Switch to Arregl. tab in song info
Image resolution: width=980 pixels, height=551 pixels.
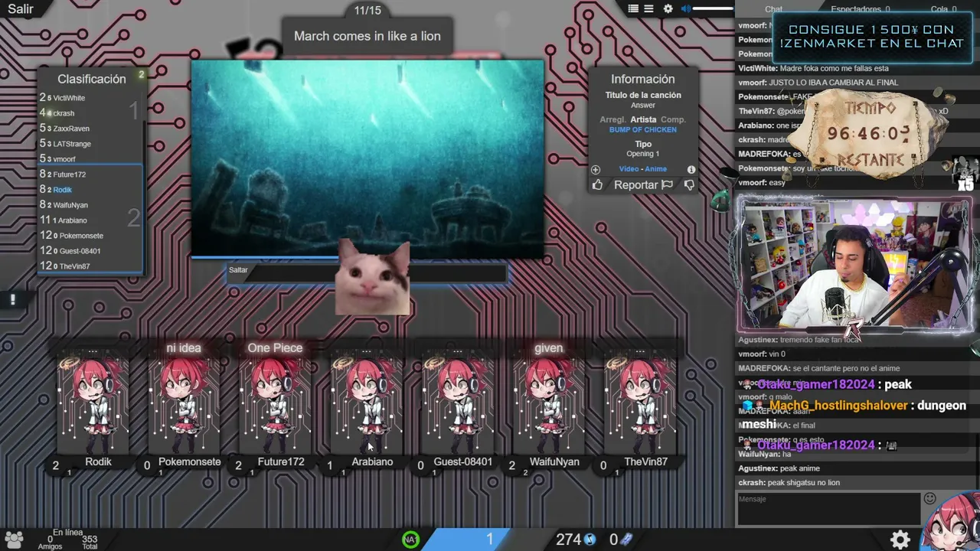pyautogui.click(x=612, y=119)
